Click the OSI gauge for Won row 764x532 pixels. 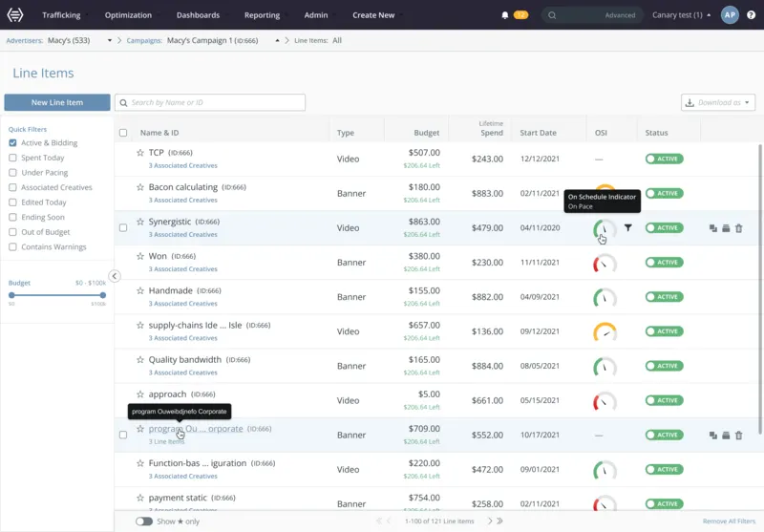tap(605, 264)
